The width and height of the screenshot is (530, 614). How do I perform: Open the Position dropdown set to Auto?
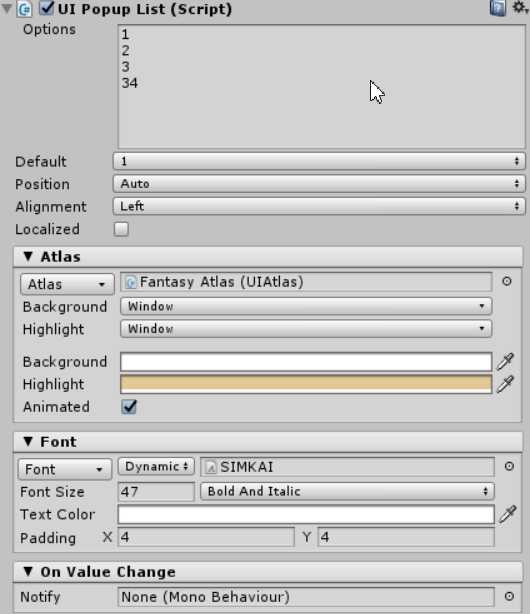319,184
